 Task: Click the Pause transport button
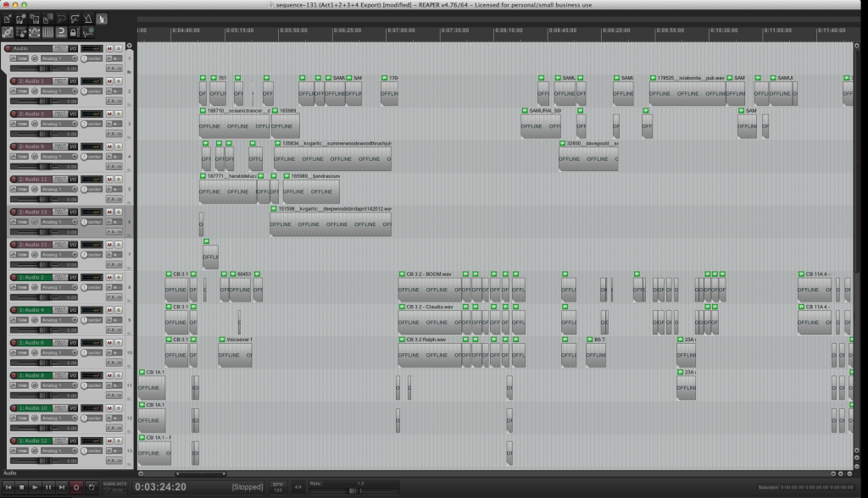[48, 487]
